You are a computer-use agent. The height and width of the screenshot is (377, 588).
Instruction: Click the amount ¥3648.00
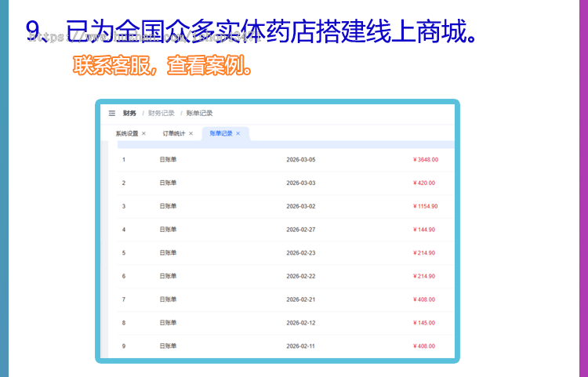coord(425,160)
